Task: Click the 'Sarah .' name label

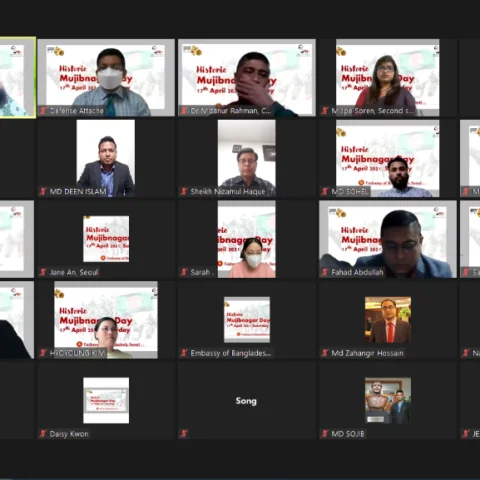Action: click(201, 272)
